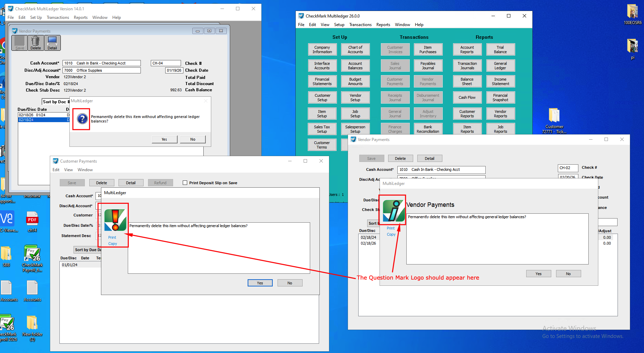644x353 pixels.
Task: Click Delete button in Vendor Payments 26 window
Action: point(400,158)
